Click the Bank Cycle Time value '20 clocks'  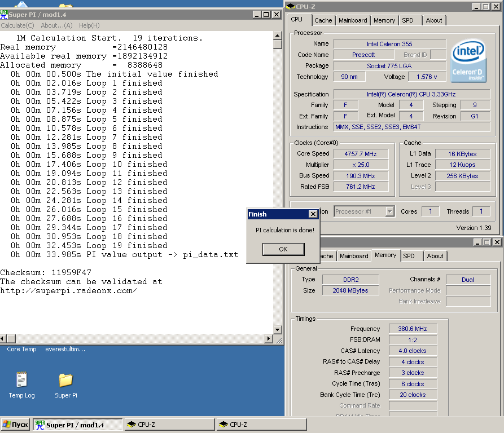pos(413,395)
